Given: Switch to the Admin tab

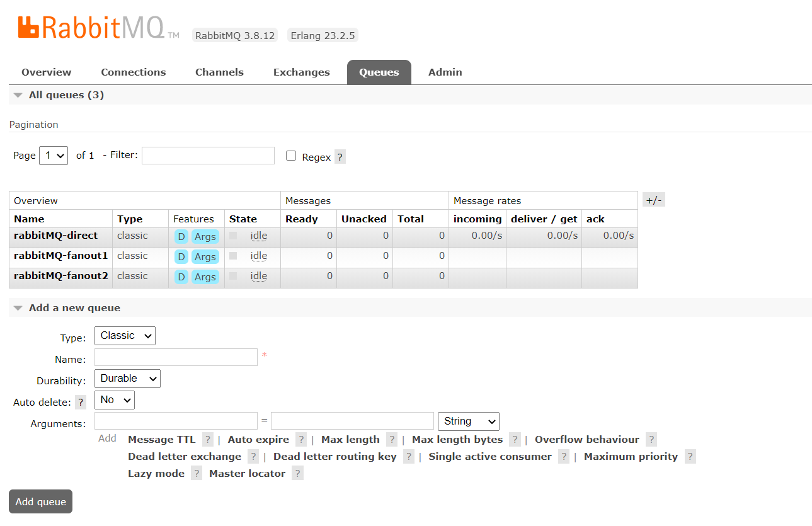Looking at the screenshot, I should pos(445,72).
